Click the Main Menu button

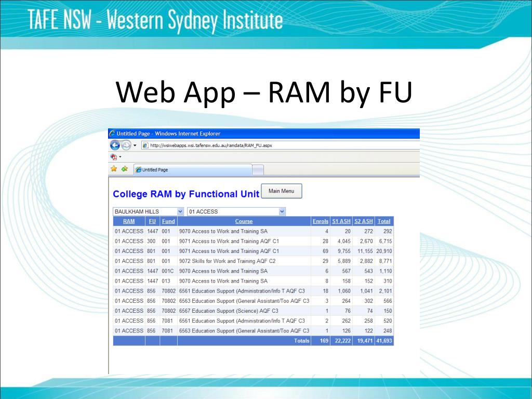tap(281, 191)
